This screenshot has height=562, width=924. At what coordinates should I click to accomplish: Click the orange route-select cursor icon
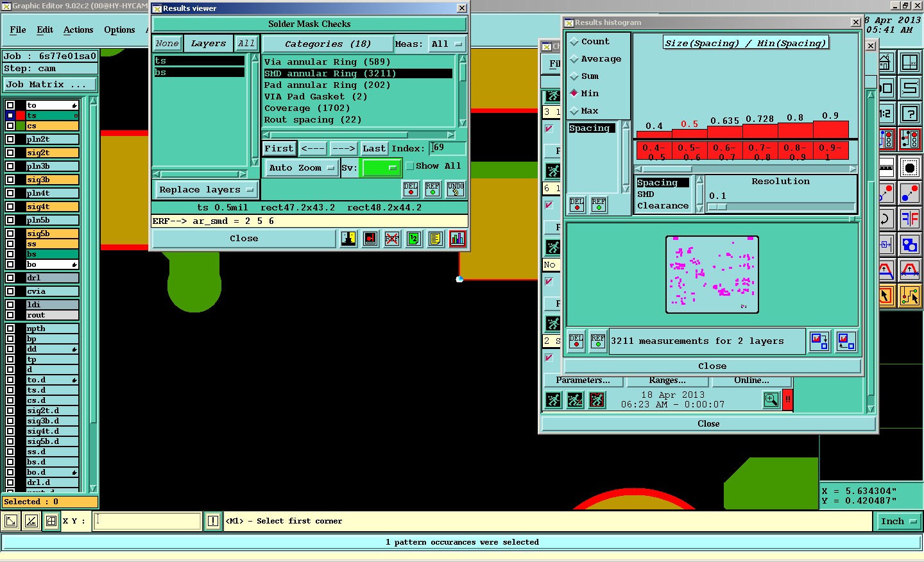click(x=910, y=296)
